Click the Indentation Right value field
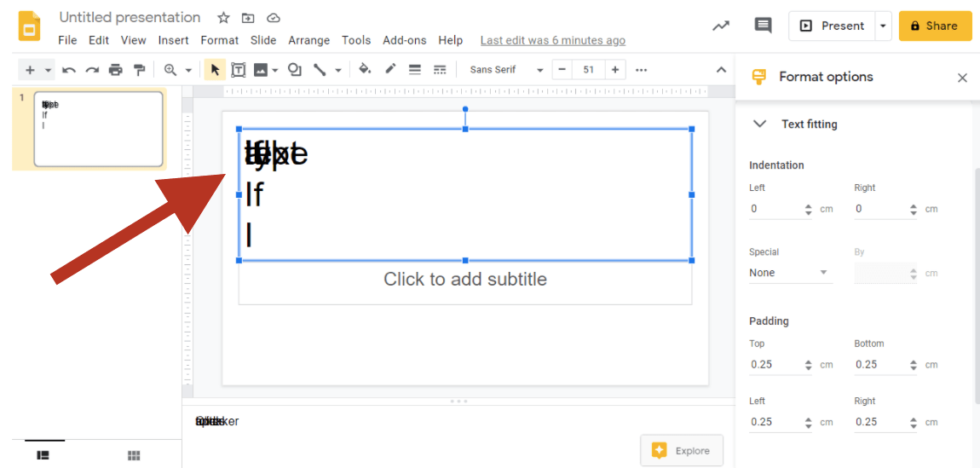 (x=882, y=209)
